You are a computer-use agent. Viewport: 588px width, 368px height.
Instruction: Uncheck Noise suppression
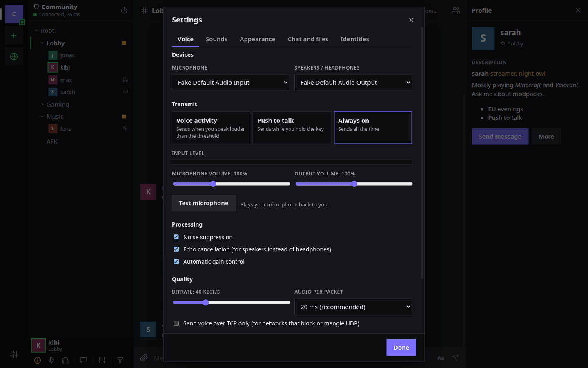176,237
